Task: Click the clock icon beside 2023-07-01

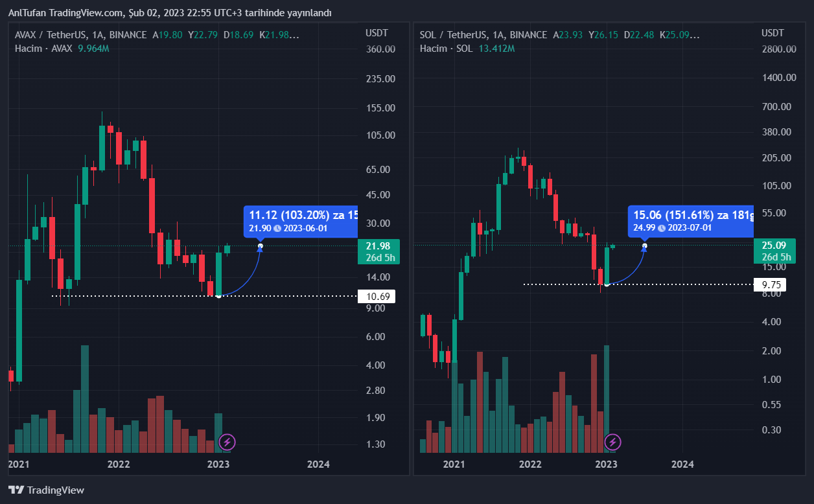Action: point(662,227)
